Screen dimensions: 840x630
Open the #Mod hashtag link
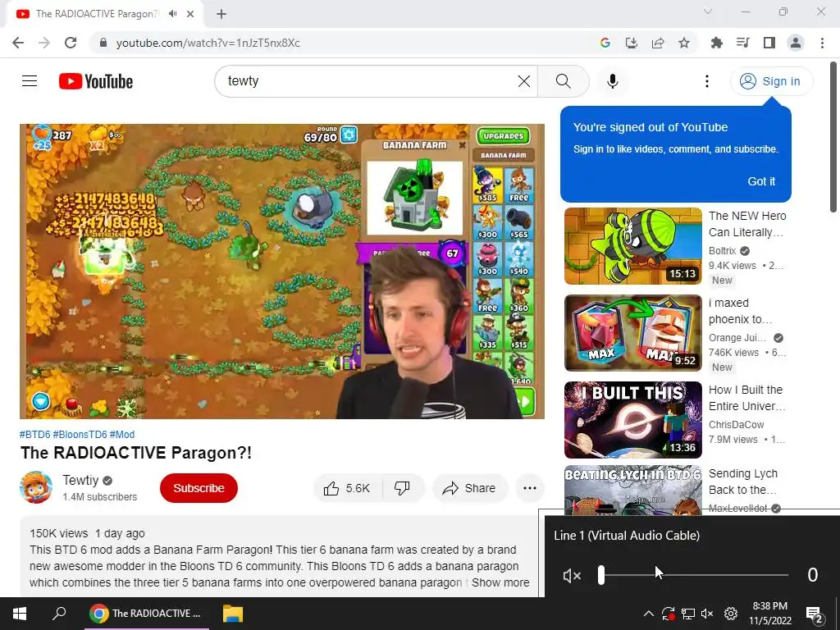click(x=122, y=435)
